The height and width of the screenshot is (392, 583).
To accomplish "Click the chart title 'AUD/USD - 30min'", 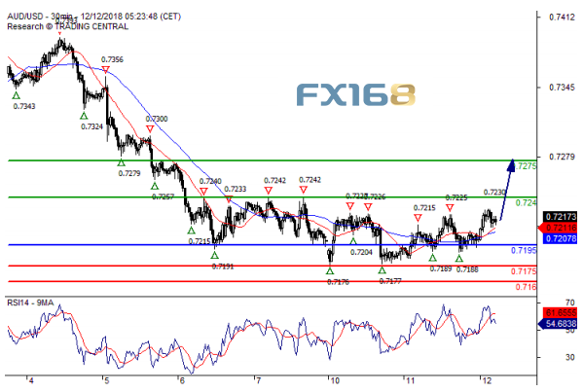I will coord(40,17).
